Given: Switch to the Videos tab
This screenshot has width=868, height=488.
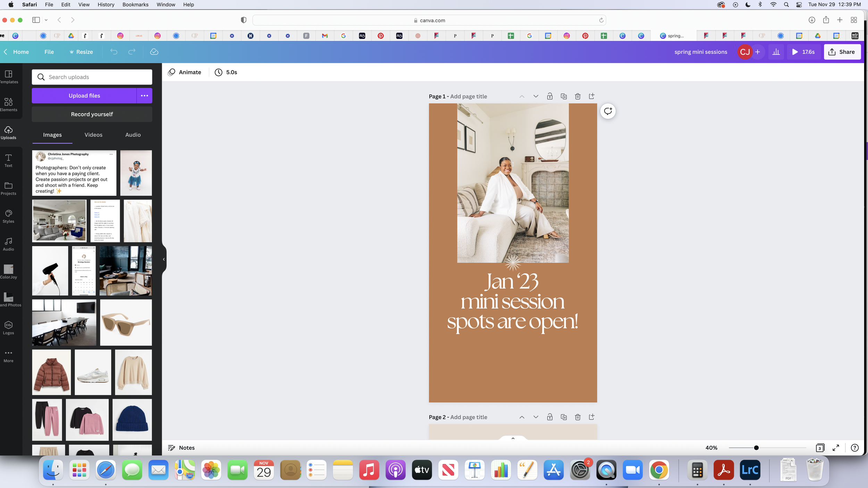Looking at the screenshot, I should [x=93, y=135].
